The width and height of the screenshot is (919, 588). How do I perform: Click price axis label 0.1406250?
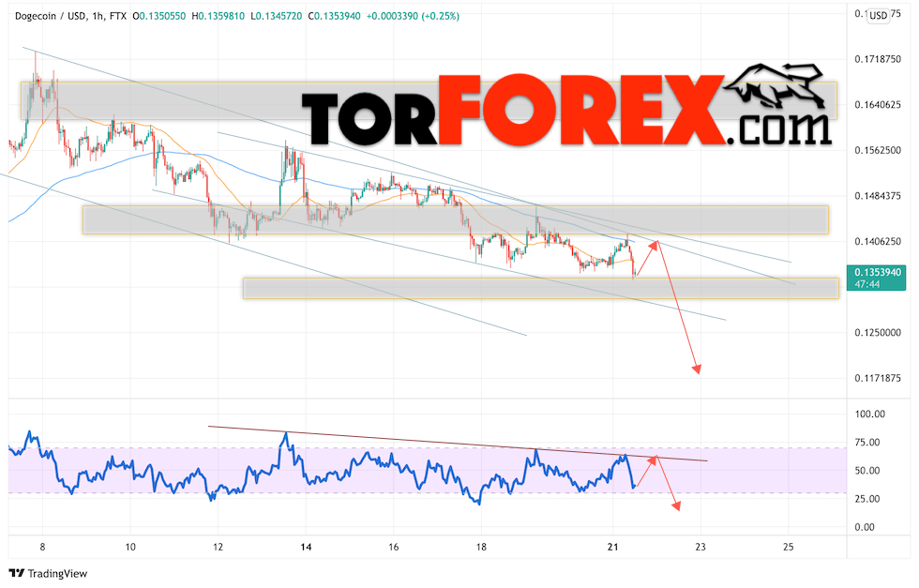[878, 241]
